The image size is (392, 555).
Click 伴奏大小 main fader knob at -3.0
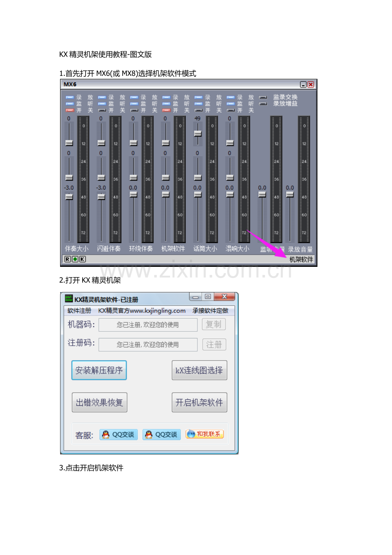69,197
